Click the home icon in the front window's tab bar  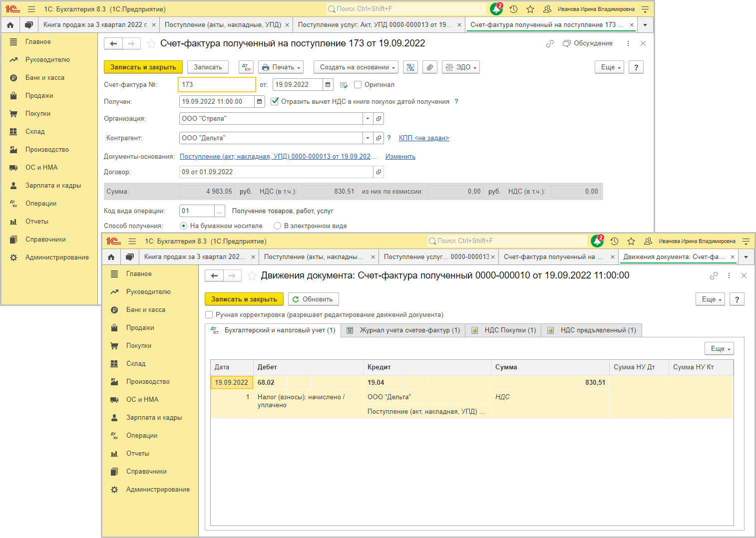(x=111, y=257)
